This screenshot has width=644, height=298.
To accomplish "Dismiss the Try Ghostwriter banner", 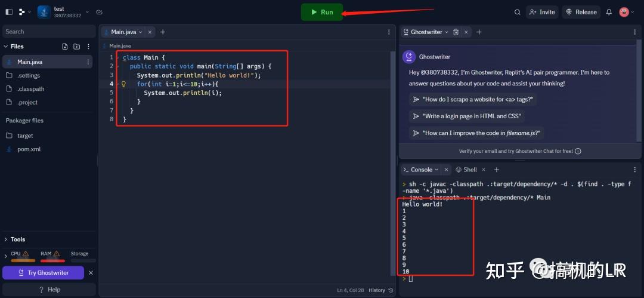I will [x=91, y=272].
